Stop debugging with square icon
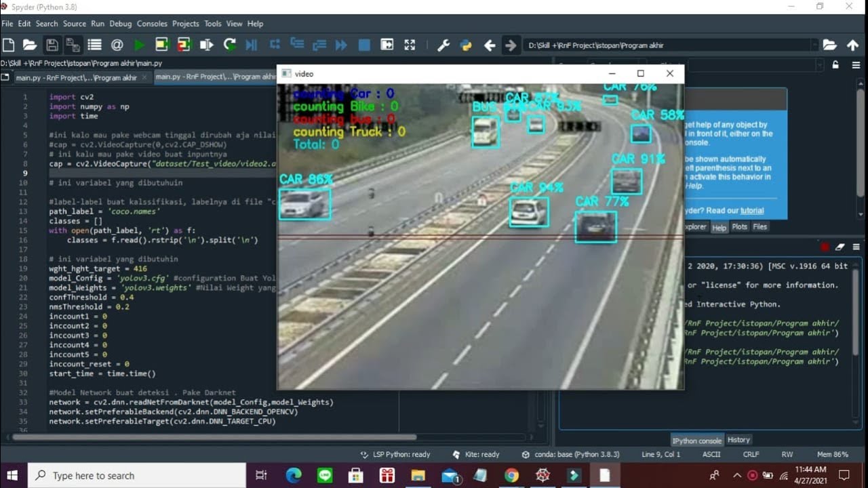868x488 pixels. pos(364,45)
